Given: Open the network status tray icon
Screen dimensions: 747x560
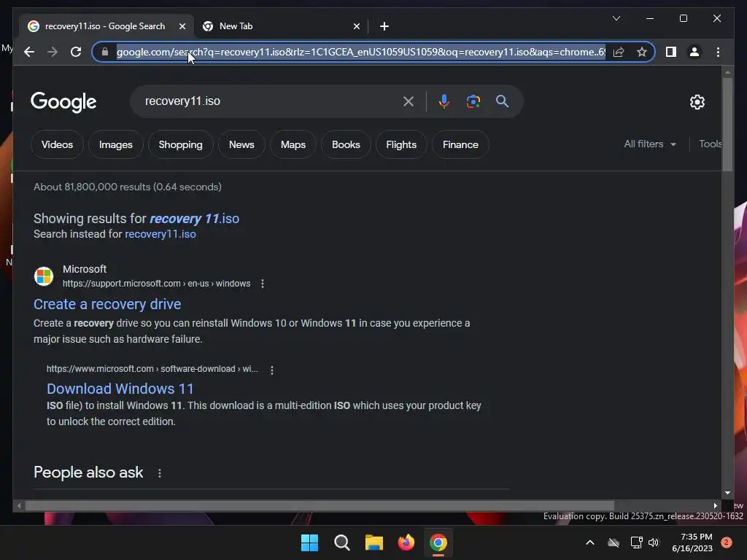Looking at the screenshot, I should tap(636, 542).
